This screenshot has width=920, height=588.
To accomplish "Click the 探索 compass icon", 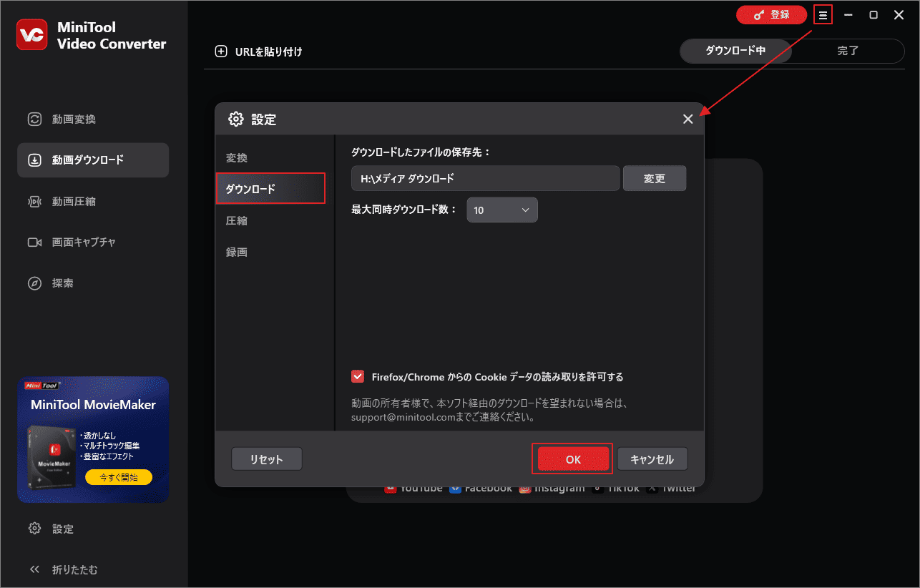I will click(x=34, y=283).
